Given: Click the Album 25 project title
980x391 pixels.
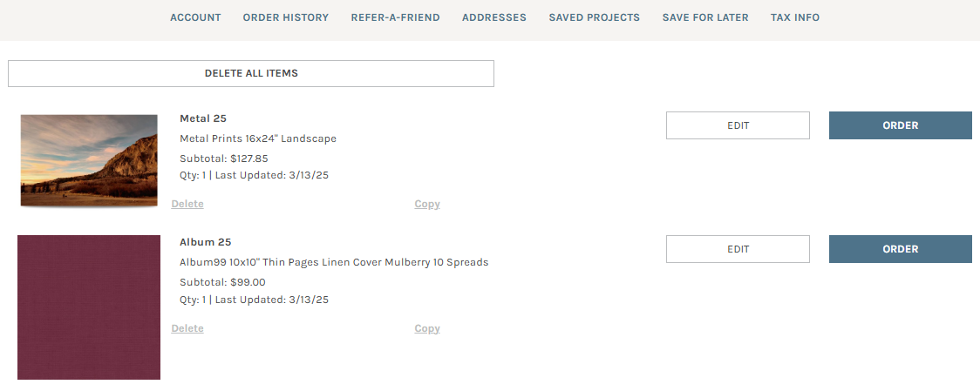Looking at the screenshot, I should 205,242.
